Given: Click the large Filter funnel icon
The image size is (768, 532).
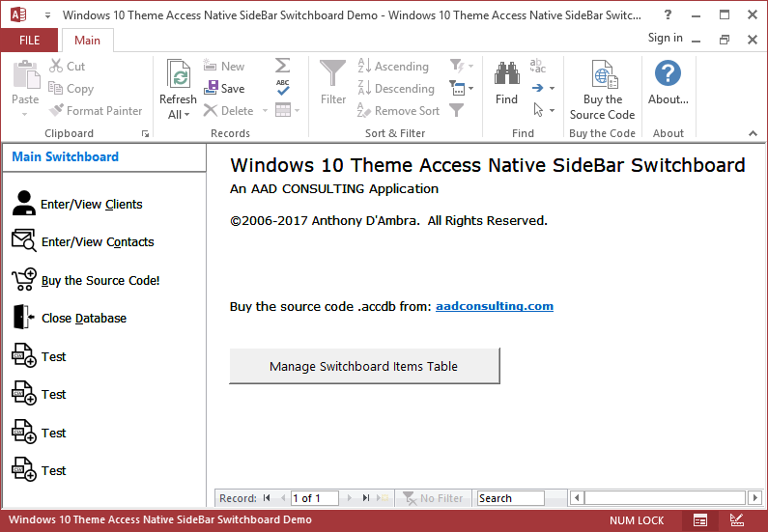Looking at the screenshot, I should (333, 73).
